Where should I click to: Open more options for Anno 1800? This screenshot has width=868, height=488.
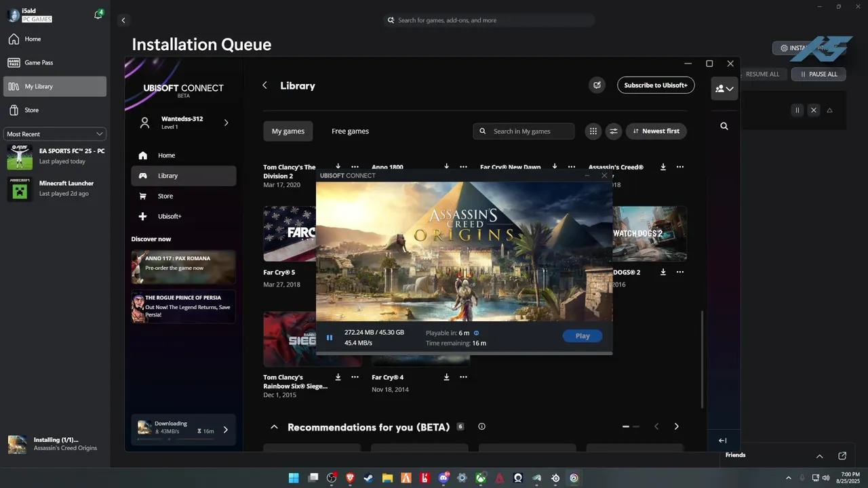[x=463, y=167]
